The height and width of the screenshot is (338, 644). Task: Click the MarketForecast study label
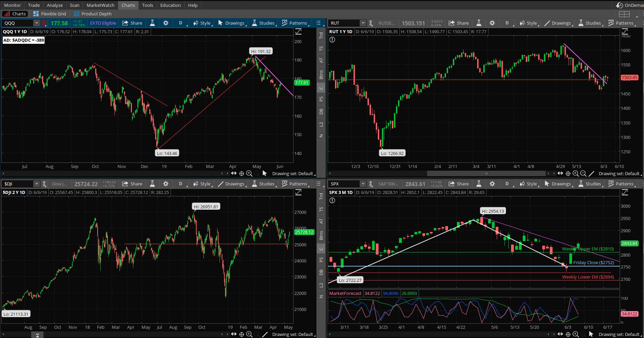click(x=345, y=293)
